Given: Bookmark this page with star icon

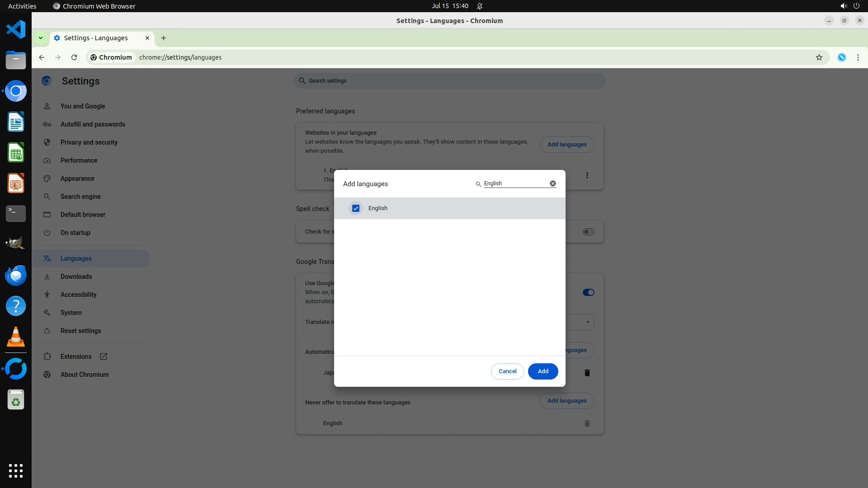Looking at the screenshot, I should pos(819,57).
